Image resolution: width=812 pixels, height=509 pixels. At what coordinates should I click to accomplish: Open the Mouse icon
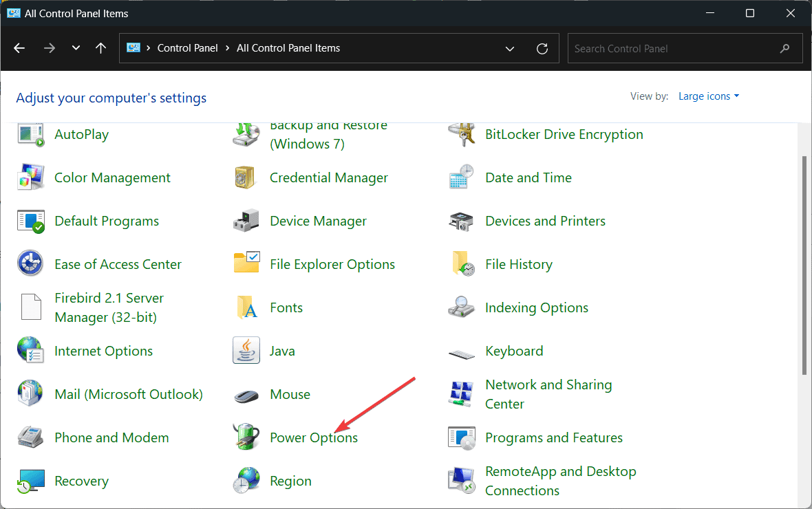246,396
